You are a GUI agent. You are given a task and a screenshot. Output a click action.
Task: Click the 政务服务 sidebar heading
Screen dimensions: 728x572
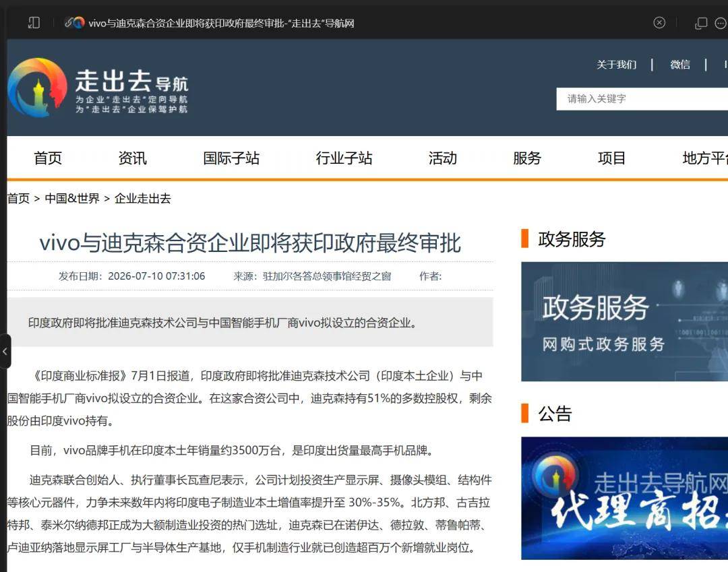click(572, 239)
